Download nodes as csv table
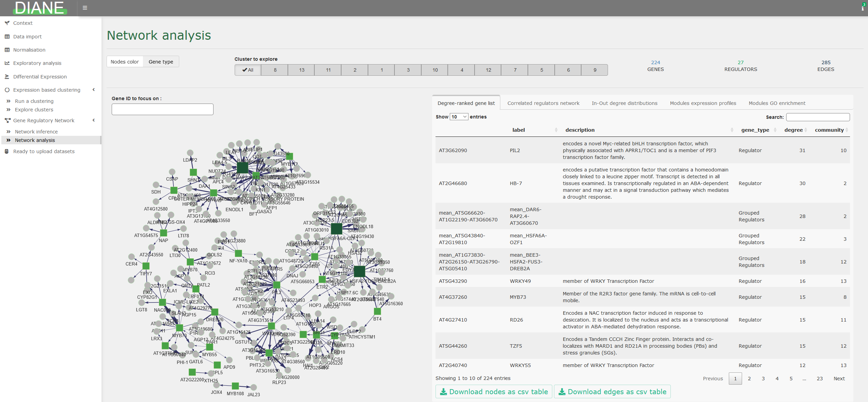868x402 pixels. 494,392
